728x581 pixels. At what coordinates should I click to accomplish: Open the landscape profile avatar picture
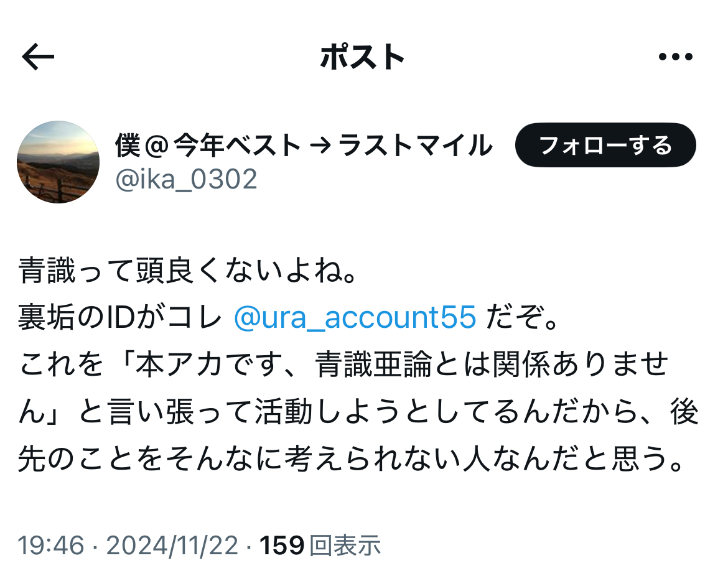(58, 162)
